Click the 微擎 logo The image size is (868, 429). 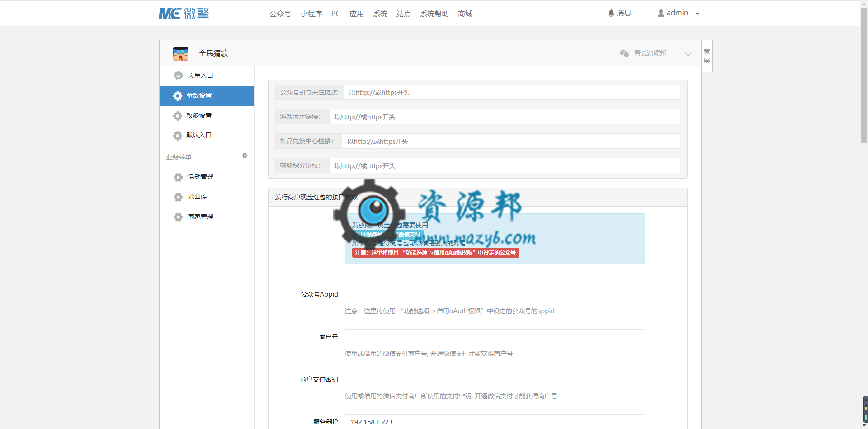click(x=184, y=14)
